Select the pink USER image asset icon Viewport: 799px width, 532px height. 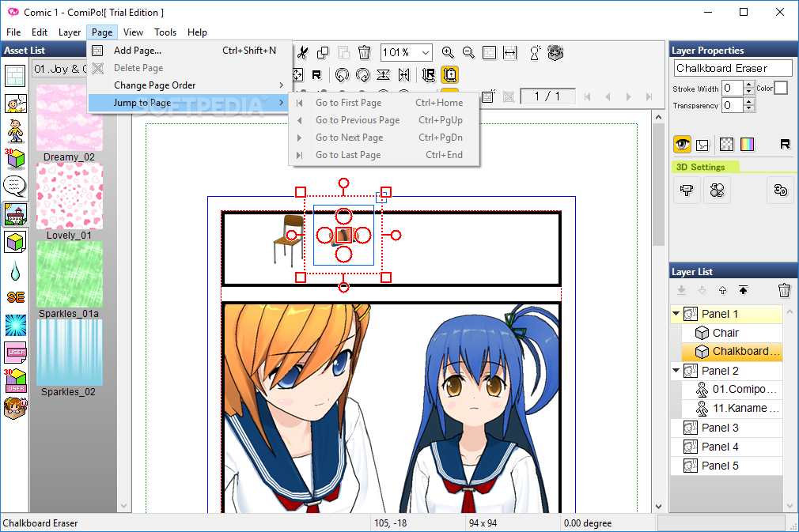(15, 353)
